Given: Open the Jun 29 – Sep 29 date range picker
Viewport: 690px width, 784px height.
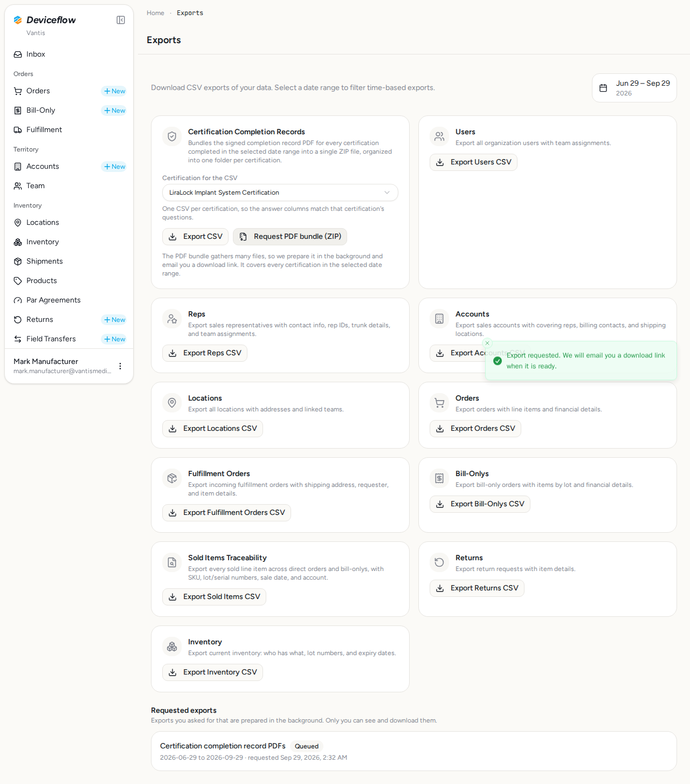Looking at the screenshot, I should 634,88.
